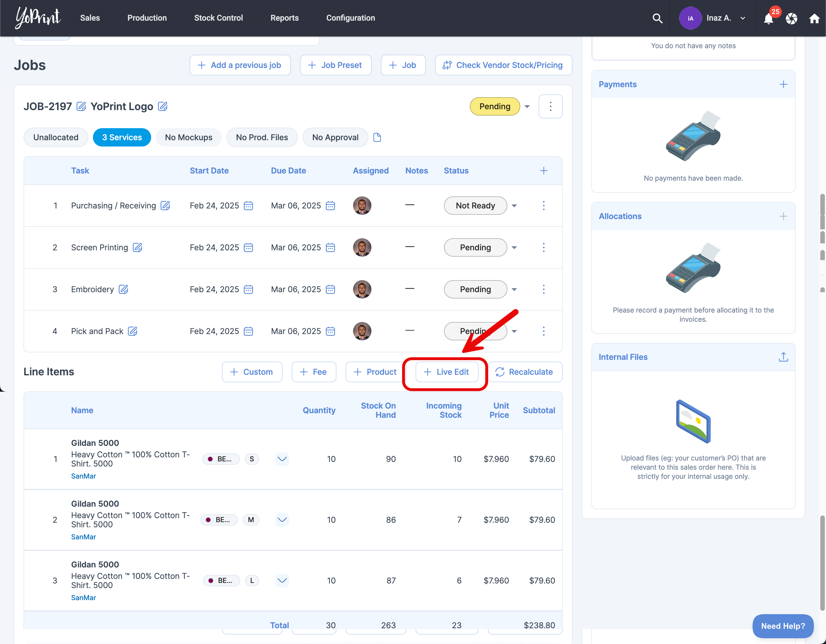Open job document icon next to No Approval

(x=377, y=137)
